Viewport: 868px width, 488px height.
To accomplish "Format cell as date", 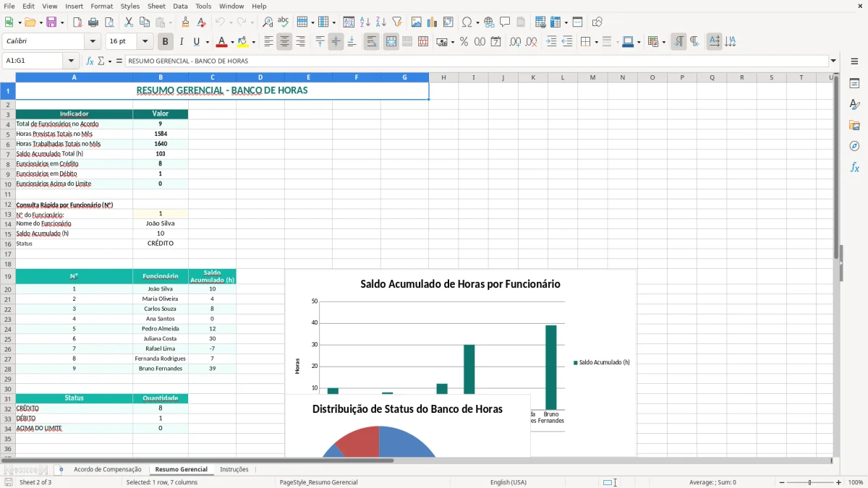I will coord(495,42).
